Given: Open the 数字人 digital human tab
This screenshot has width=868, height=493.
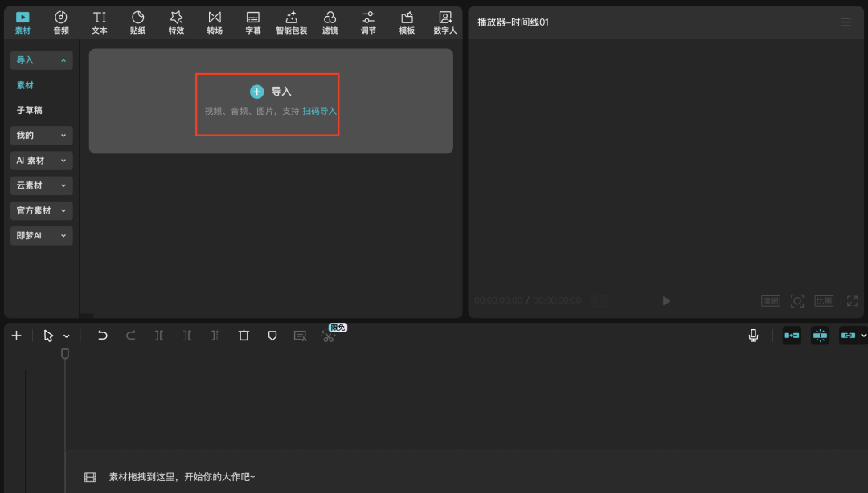Looking at the screenshot, I should point(445,22).
